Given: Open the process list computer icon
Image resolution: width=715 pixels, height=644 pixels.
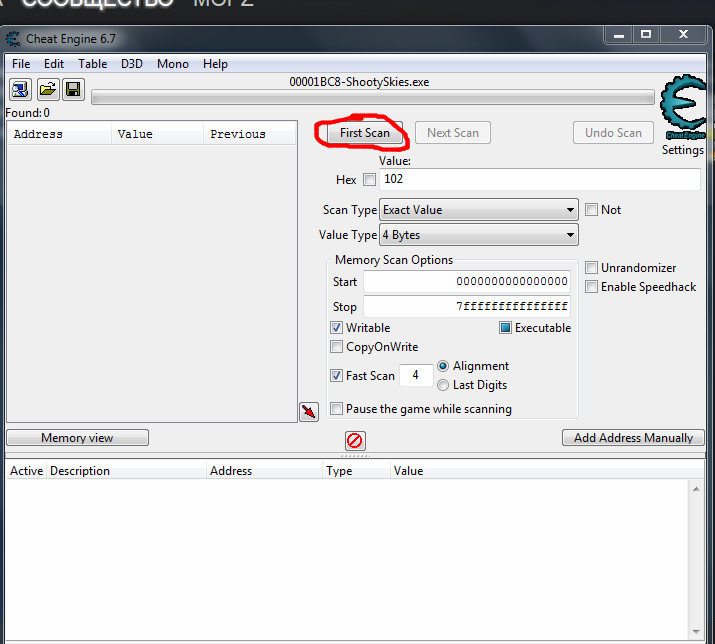Looking at the screenshot, I should [x=20, y=89].
